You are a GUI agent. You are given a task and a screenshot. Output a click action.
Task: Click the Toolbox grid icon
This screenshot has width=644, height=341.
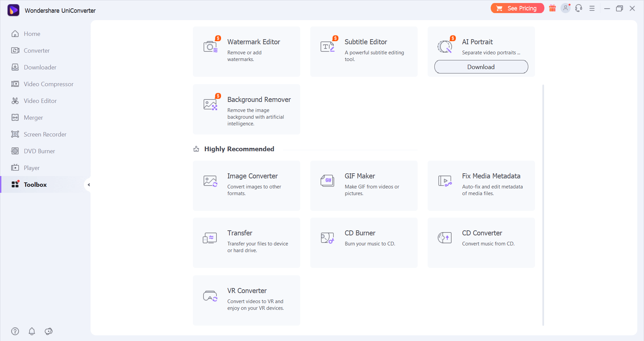click(15, 184)
